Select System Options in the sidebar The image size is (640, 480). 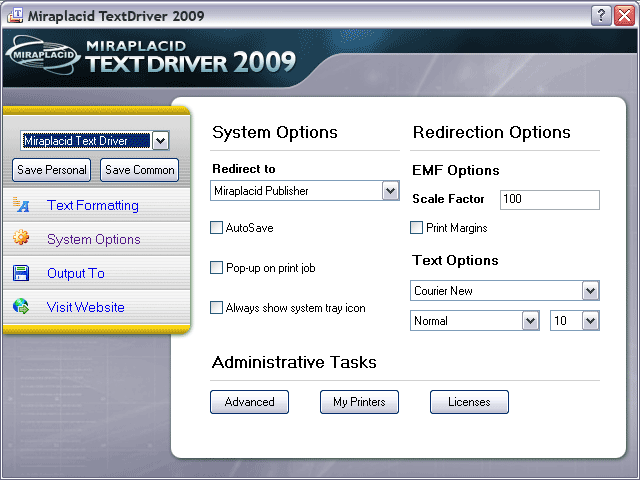coord(93,239)
